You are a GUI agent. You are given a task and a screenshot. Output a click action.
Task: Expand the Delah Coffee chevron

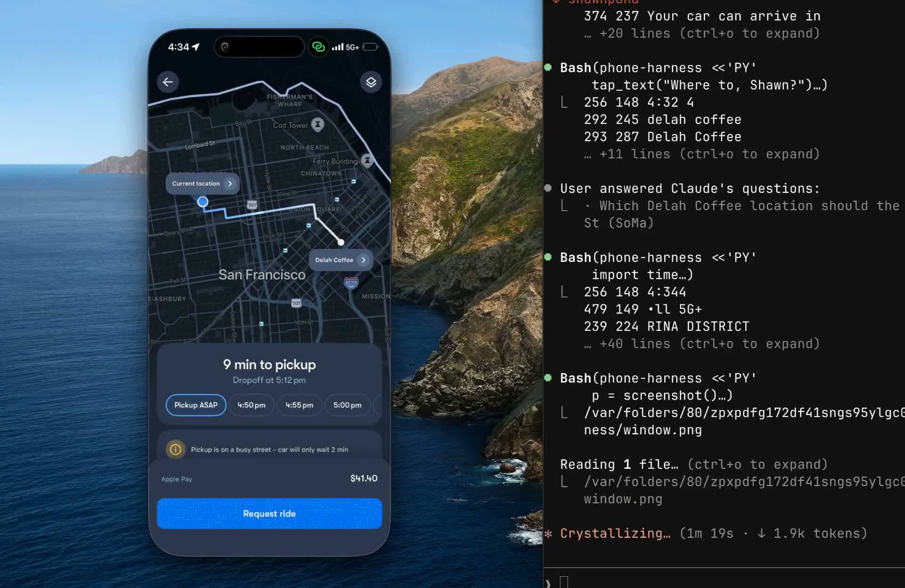[363, 260]
